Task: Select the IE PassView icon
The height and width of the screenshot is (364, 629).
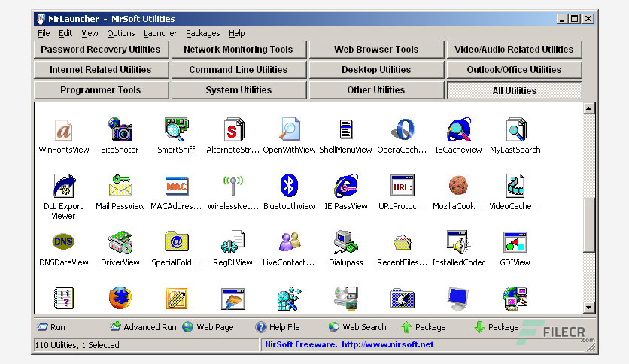Action: pyautogui.click(x=346, y=186)
